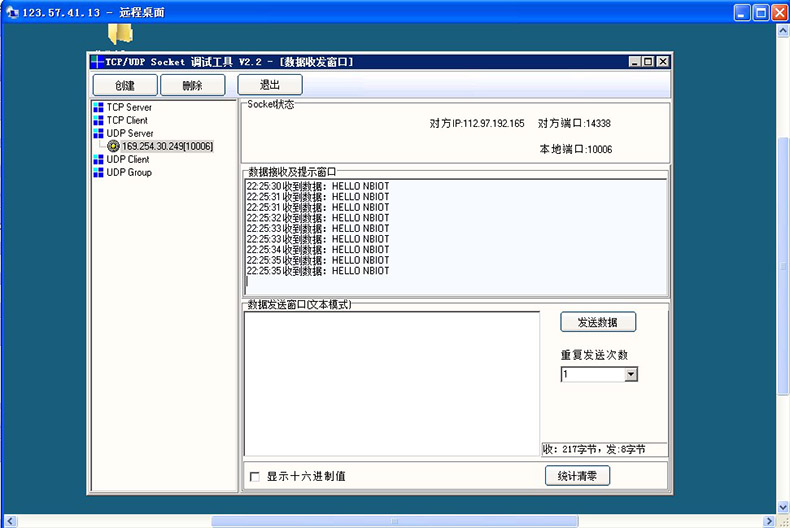Close the remote desktop window
This screenshot has height=528, width=790.
tap(780, 13)
